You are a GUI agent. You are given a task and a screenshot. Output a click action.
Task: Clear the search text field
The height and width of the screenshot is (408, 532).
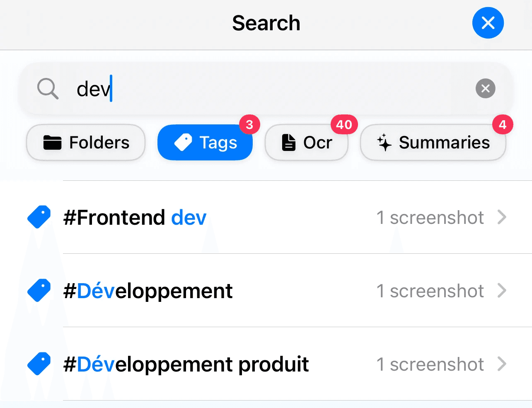point(486,88)
